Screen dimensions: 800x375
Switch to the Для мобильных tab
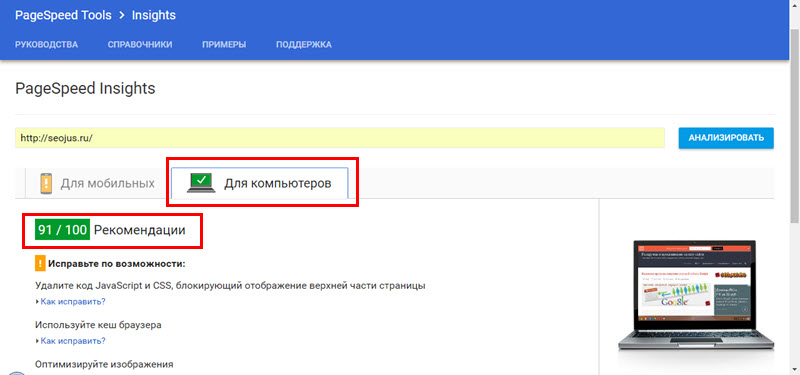(x=97, y=183)
